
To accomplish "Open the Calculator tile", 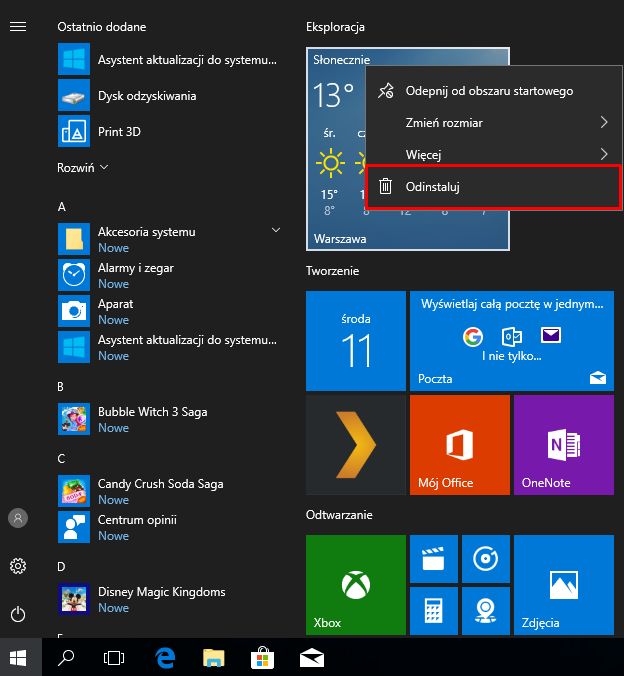I will pyautogui.click(x=434, y=611).
